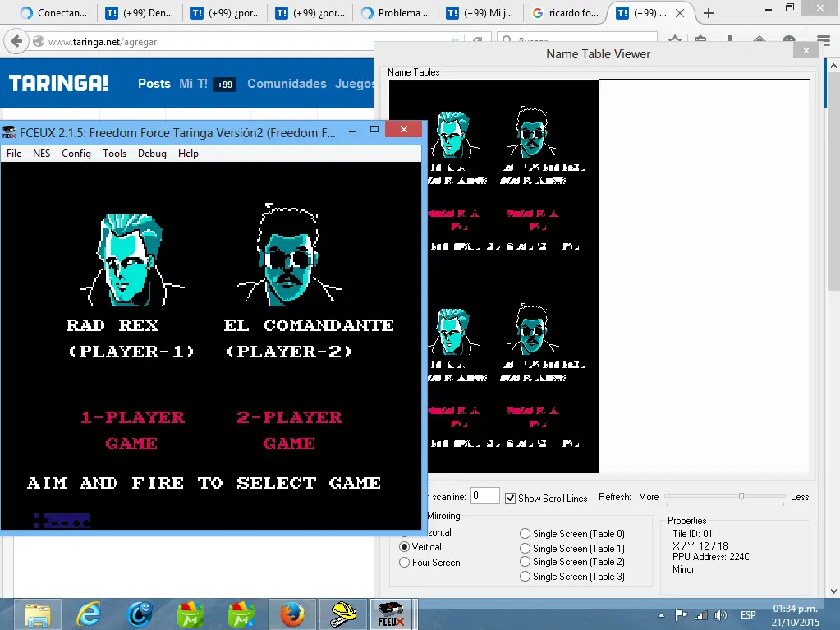Viewport: 840px width, 630px height.
Task: Open the +99 notifications badge on Taringa
Action: click(x=225, y=84)
